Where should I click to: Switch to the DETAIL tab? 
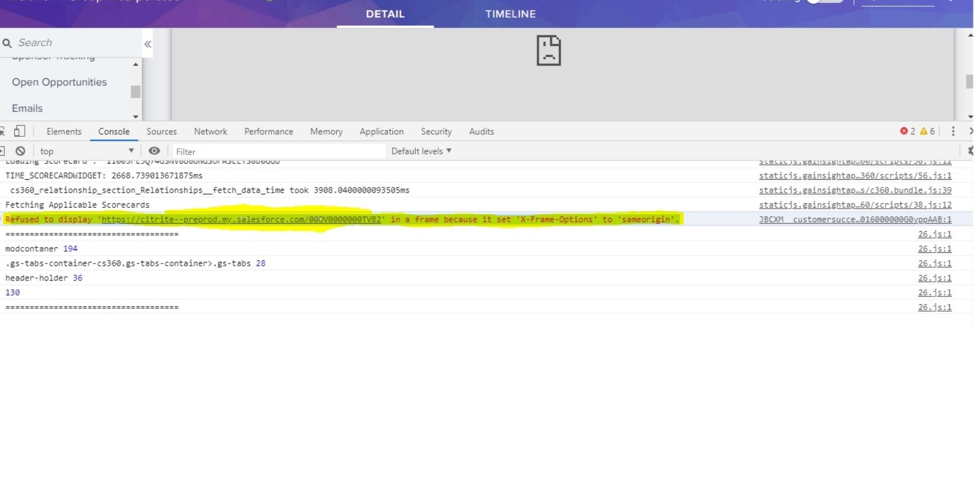(x=385, y=14)
